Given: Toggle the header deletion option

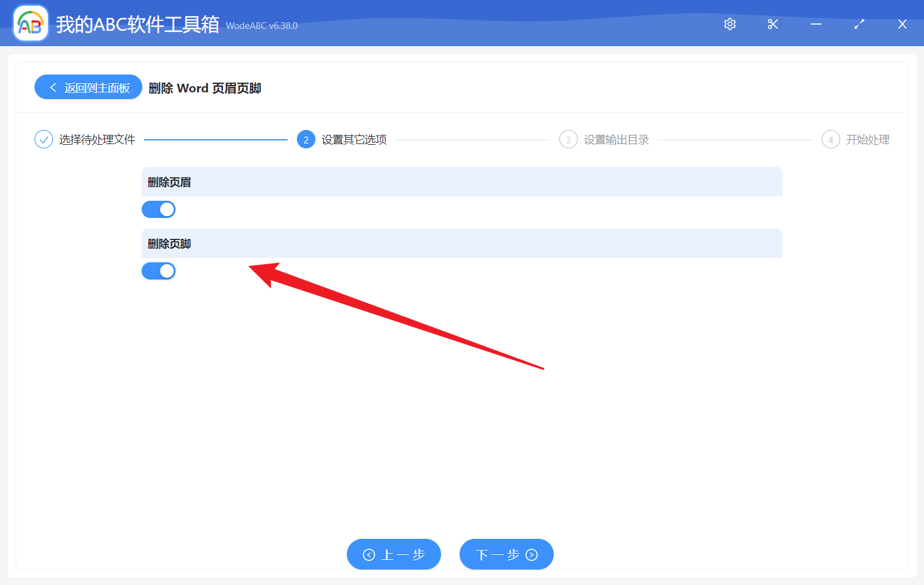Looking at the screenshot, I should point(158,209).
